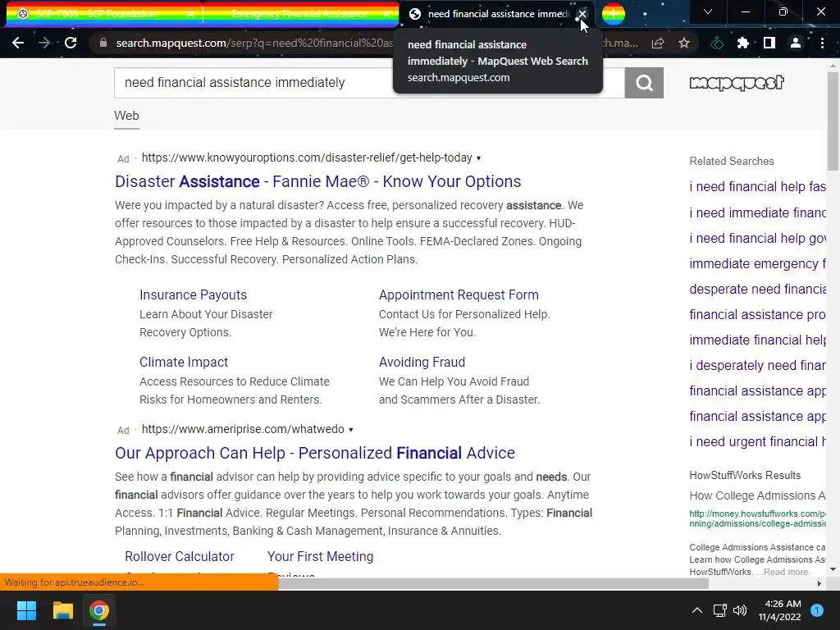The image size is (840, 630).
Task: Click the MapQuest logo
Action: (737, 83)
